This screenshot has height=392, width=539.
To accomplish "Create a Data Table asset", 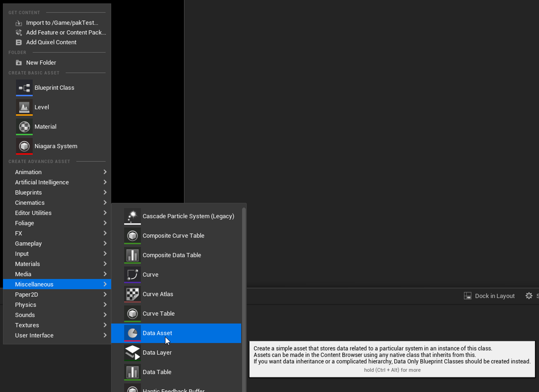I will (x=176, y=372).
